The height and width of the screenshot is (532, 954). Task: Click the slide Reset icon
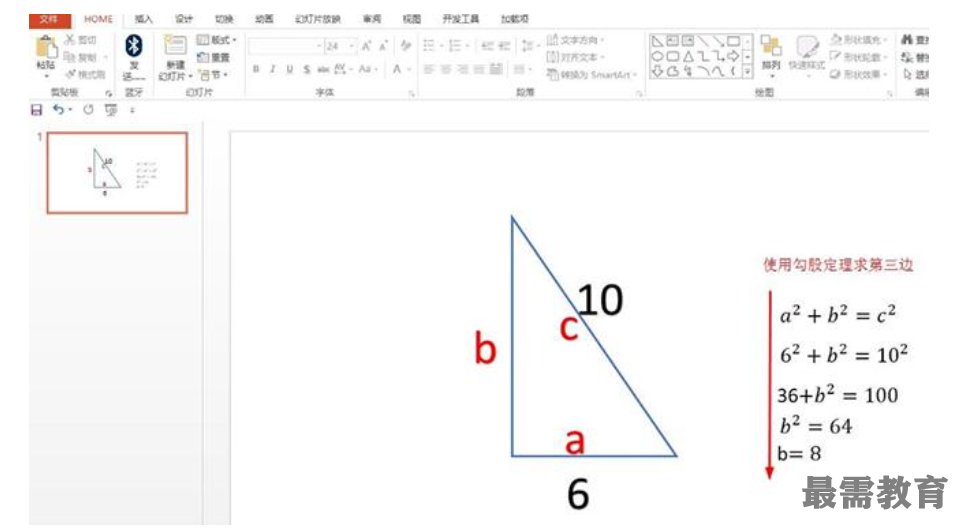[203, 57]
